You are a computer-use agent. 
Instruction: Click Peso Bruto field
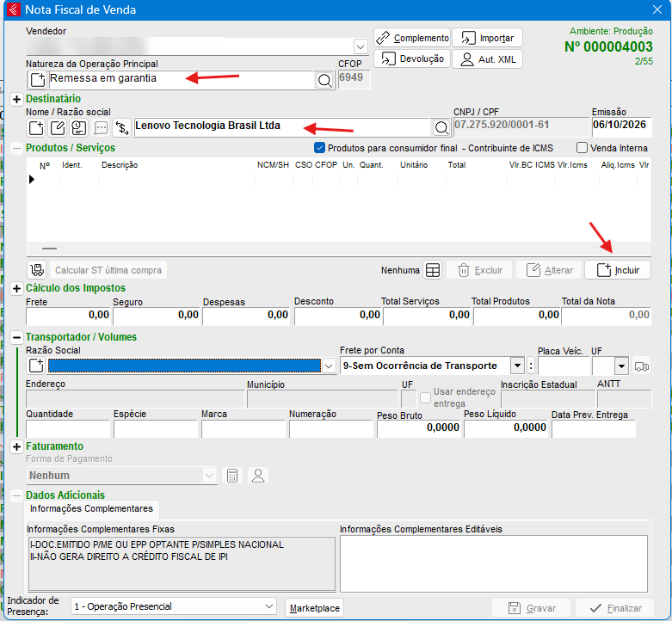(419, 428)
